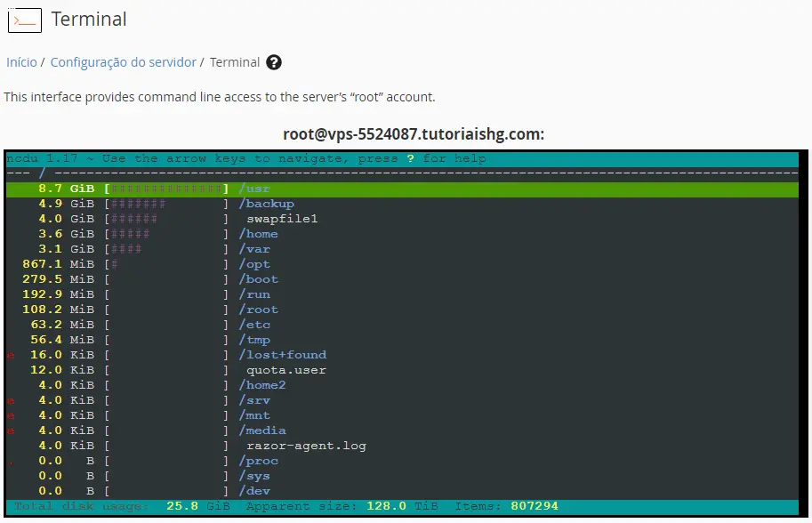Select the /var directory entry

pos(254,249)
